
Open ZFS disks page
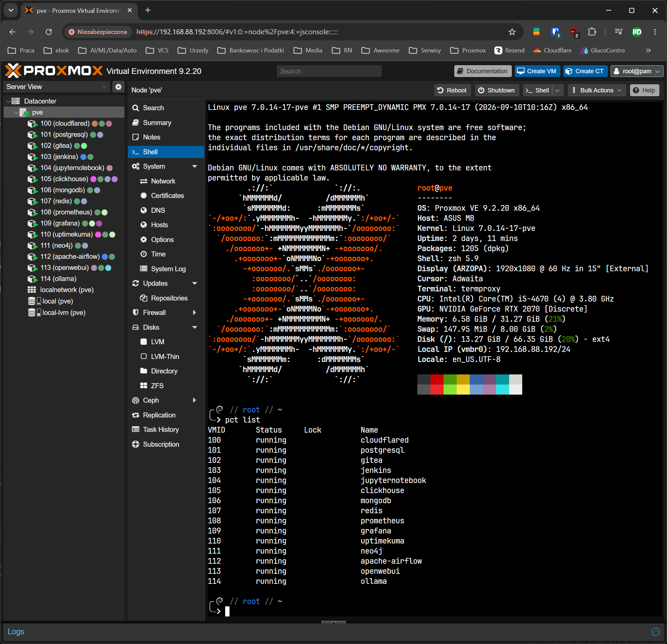click(166, 386)
